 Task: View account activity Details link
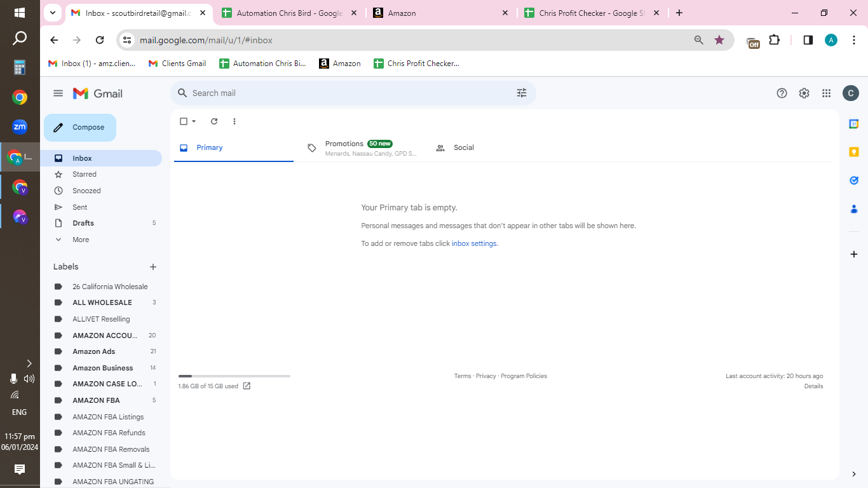[x=813, y=386]
